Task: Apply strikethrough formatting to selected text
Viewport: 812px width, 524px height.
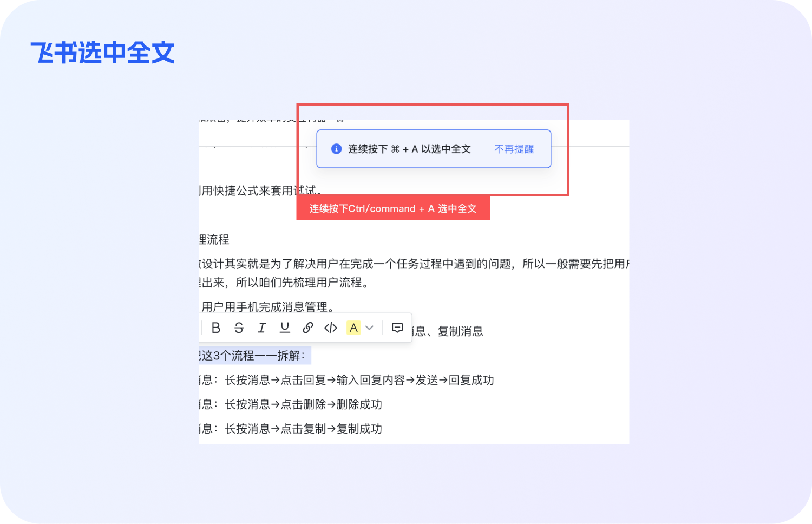Action: pyautogui.click(x=239, y=327)
